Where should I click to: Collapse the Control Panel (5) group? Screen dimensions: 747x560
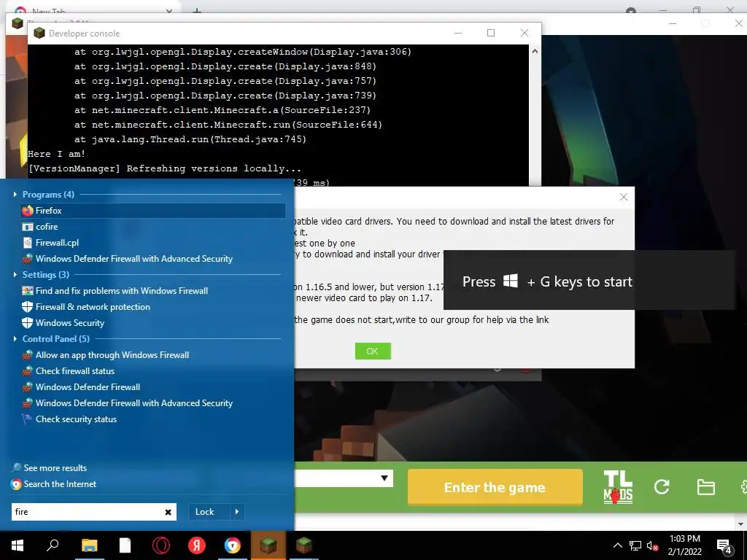[x=15, y=338]
